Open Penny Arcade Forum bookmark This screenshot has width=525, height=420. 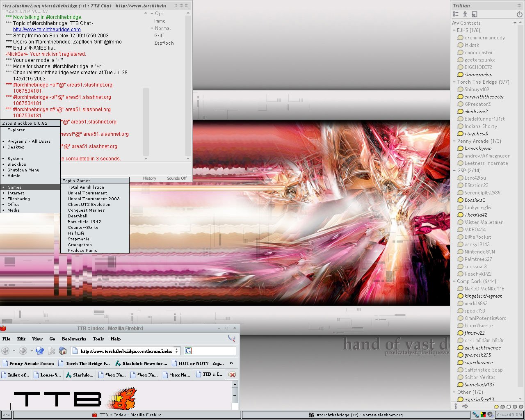pyautogui.click(x=28, y=363)
